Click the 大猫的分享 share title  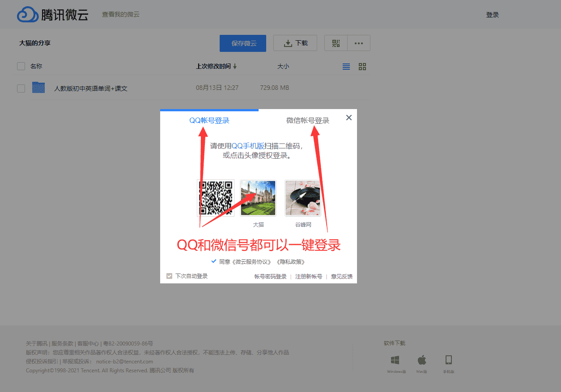click(x=35, y=43)
